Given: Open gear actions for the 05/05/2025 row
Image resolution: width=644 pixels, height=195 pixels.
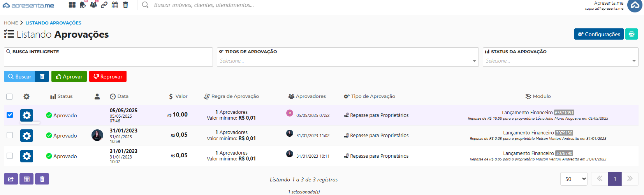Looking at the screenshot, I should pyautogui.click(x=26, y=115).
